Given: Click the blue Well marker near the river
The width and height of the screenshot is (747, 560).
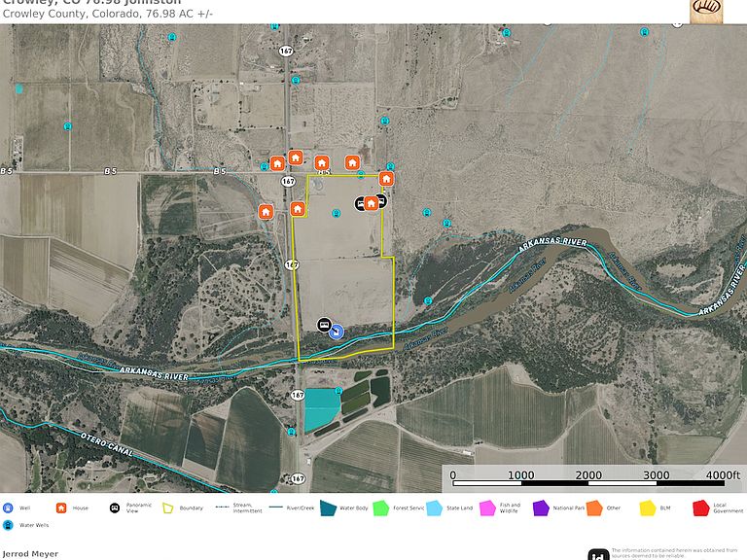Looking at the screenshot, I should point(337,332).
